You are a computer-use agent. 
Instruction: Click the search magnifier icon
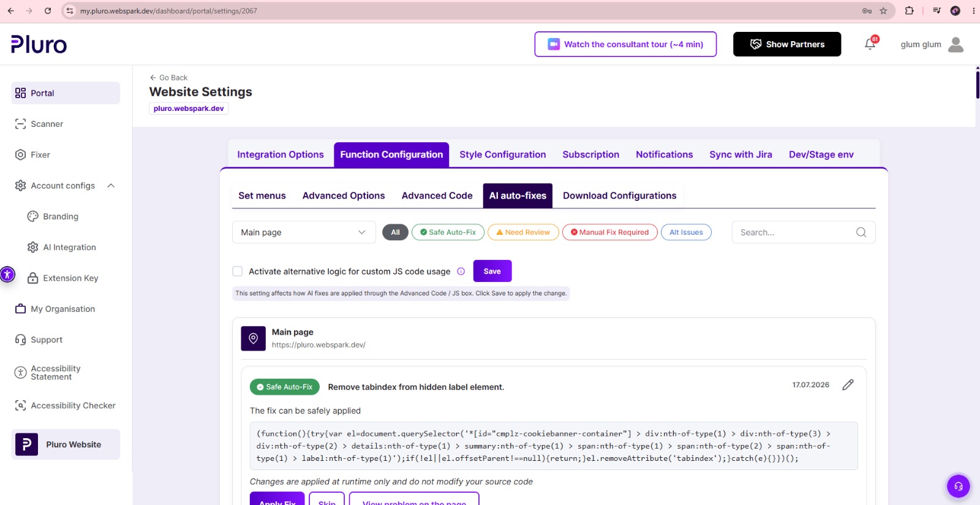pyautogui.click(x=861, y=232)
